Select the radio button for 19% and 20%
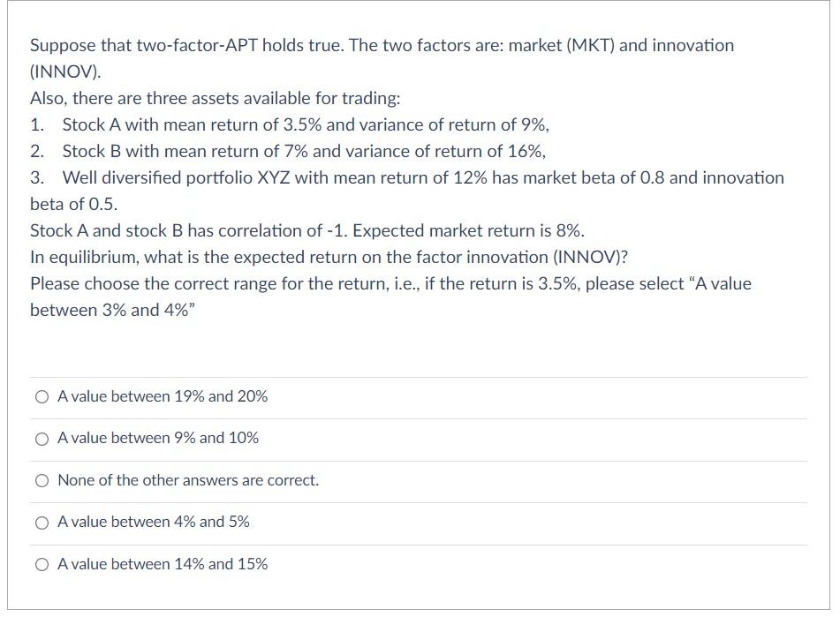Viewport: 840px width, 617px height. click(42, 397)
